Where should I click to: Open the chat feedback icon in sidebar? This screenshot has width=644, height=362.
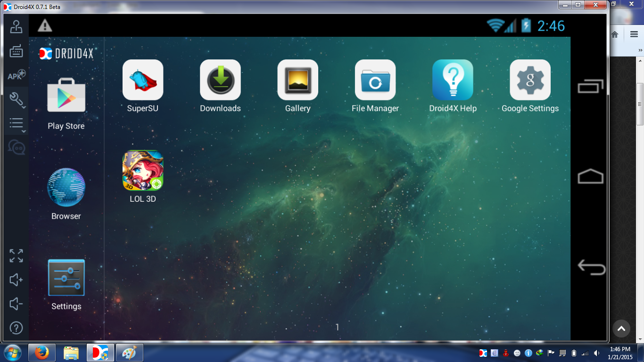pyautogui.click(x=17, y=148)
